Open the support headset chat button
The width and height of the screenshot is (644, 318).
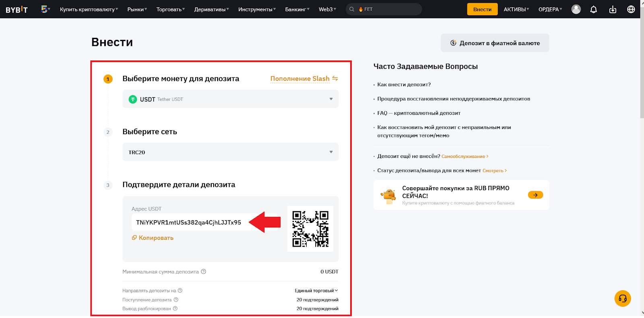pos(622,299)
